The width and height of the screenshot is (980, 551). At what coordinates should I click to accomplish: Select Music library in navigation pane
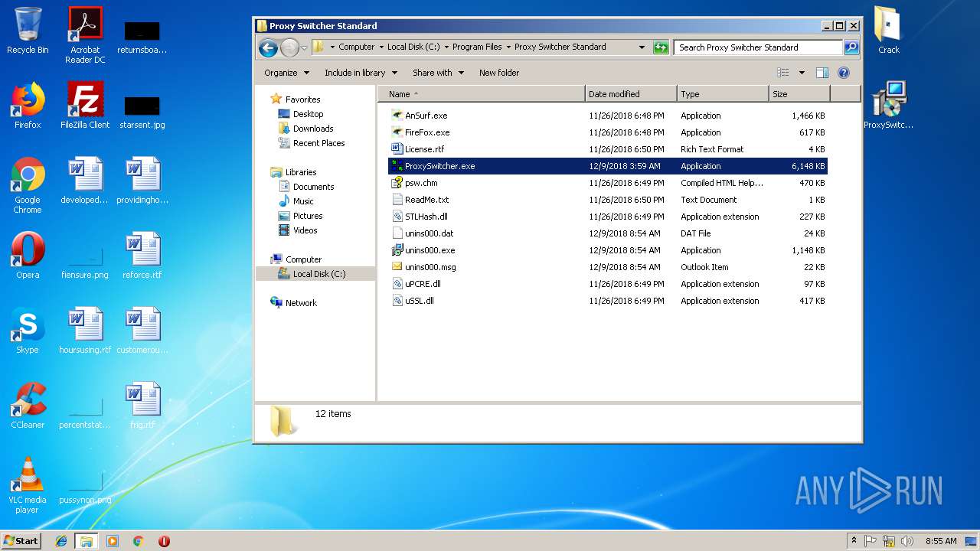pos(303,201)
